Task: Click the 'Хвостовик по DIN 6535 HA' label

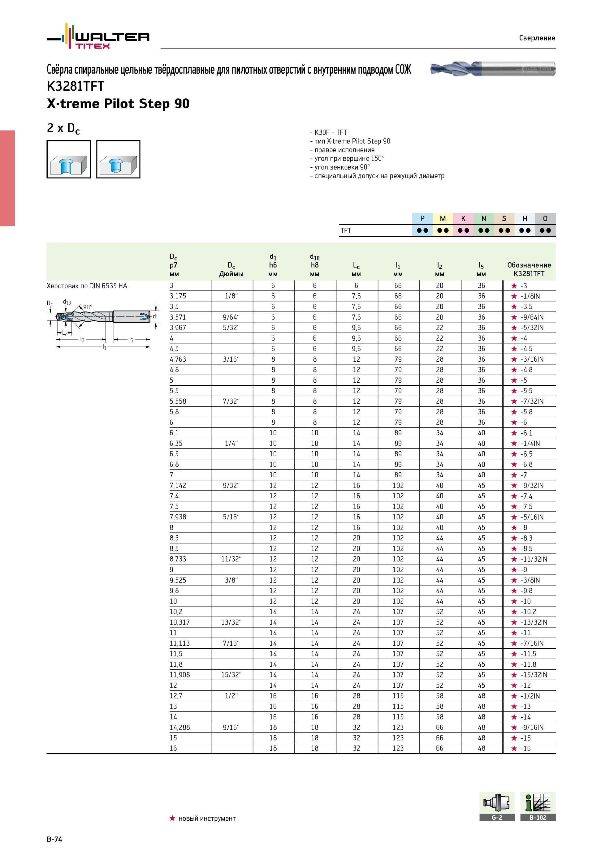Action: (87, 286)
